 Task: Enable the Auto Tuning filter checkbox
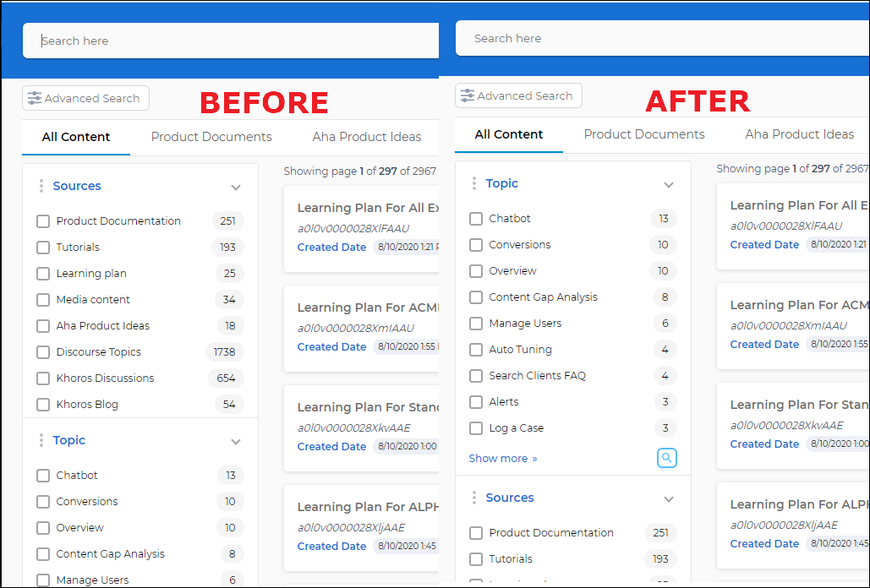(476, 350)
